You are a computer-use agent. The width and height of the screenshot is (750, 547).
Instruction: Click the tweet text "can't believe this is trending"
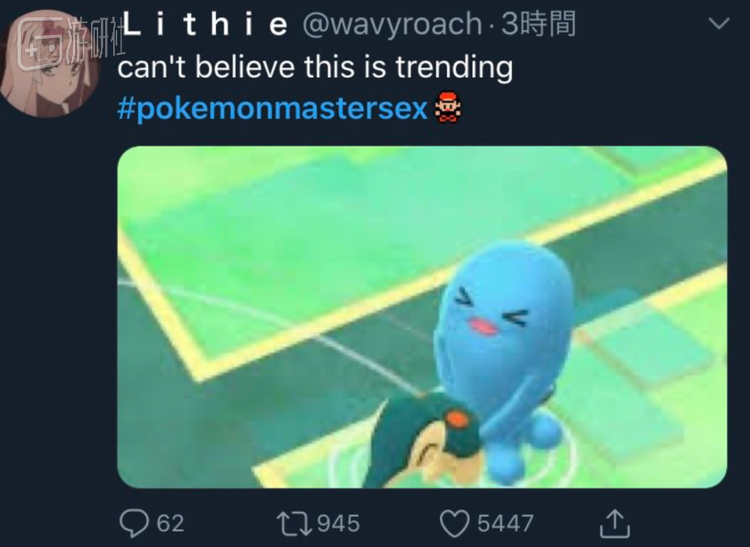[315, 67]
